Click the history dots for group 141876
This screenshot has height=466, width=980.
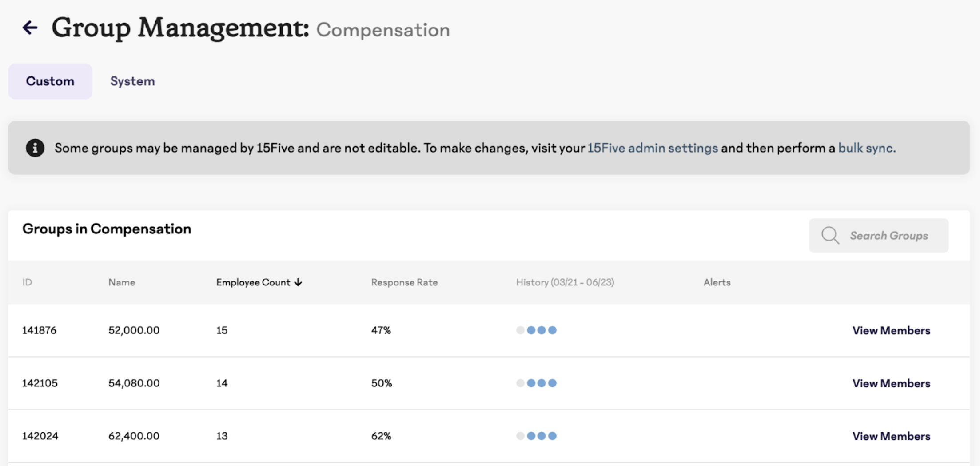click(x=536, y=330)
